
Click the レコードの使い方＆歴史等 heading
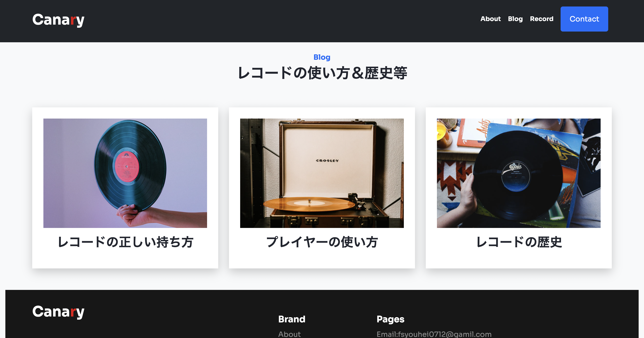pos(322,73)
